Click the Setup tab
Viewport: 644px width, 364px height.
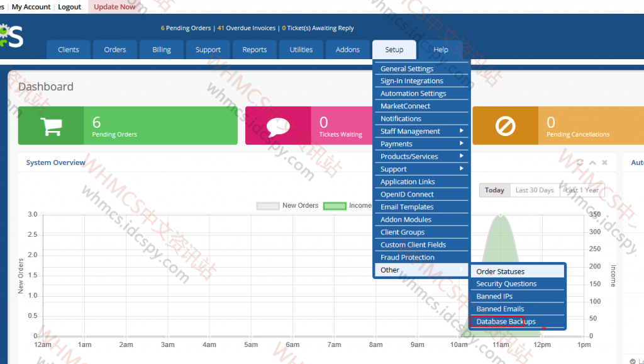pyautogui.click(x=394, y=50)
